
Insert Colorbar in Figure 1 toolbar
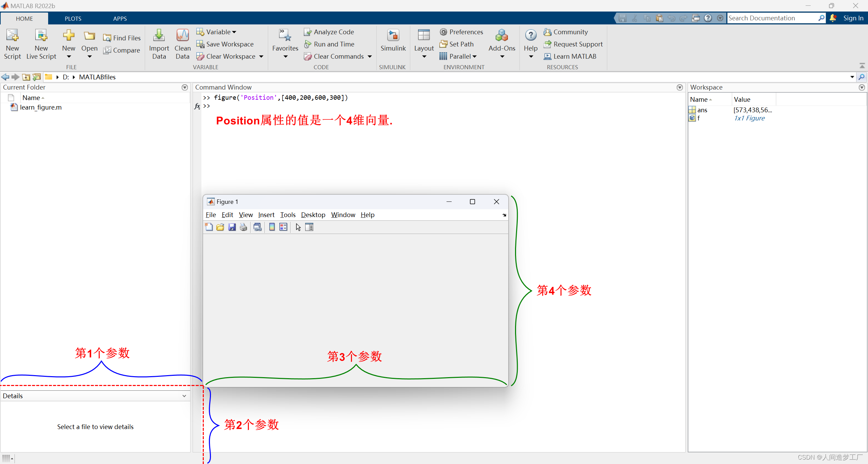point(272,227)
